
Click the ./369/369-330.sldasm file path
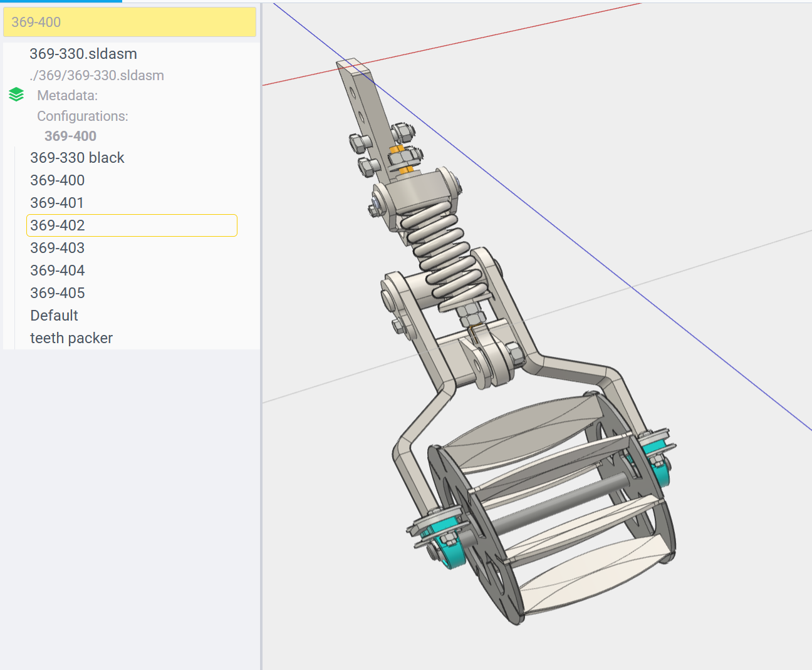96,75
